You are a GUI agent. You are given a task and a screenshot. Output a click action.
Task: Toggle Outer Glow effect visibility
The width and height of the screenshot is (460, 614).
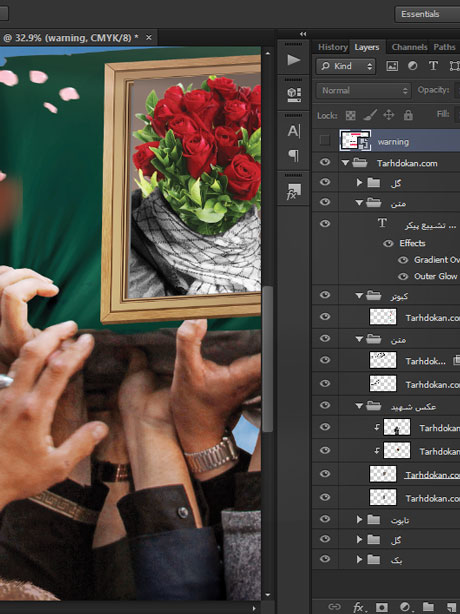coord(403,276)
